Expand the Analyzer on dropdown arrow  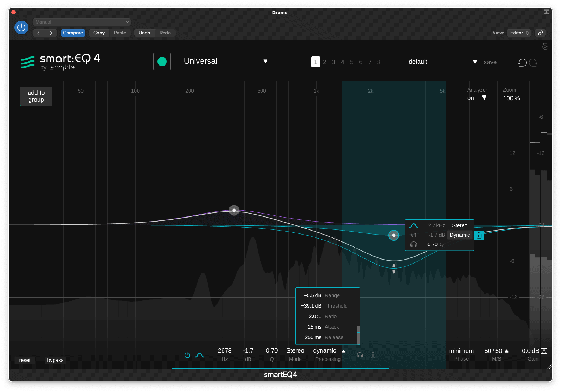click(484, 98)
